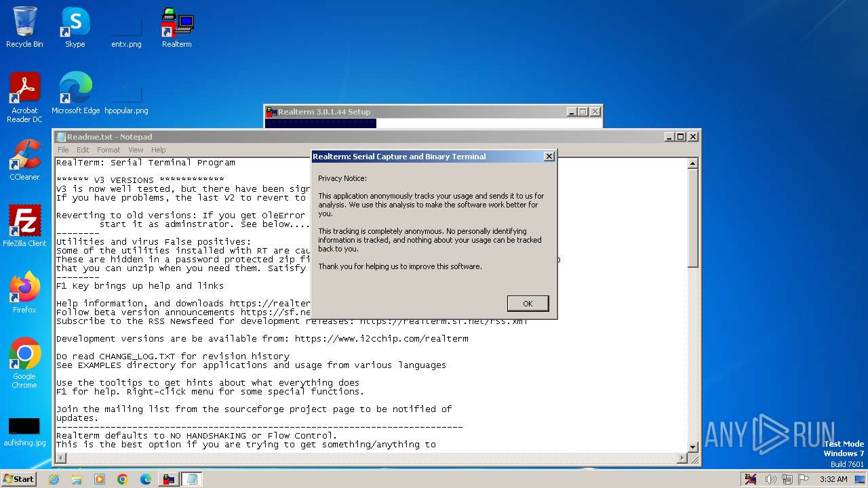Screen dimensions: 868x488
Task: Open the View menu in Notepad
Action: tap(136, 150)
